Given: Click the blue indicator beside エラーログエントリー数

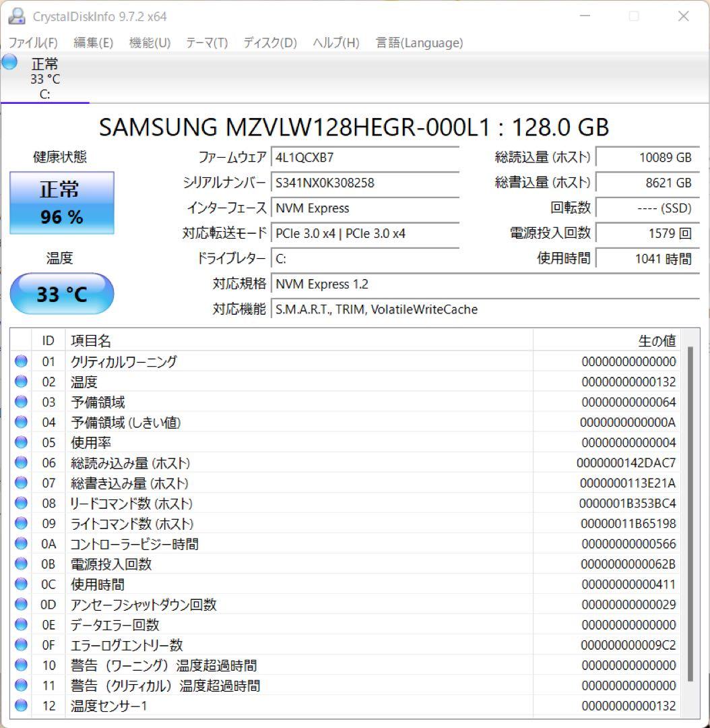Looking at the screenshot, I should (x=20, y=645).
